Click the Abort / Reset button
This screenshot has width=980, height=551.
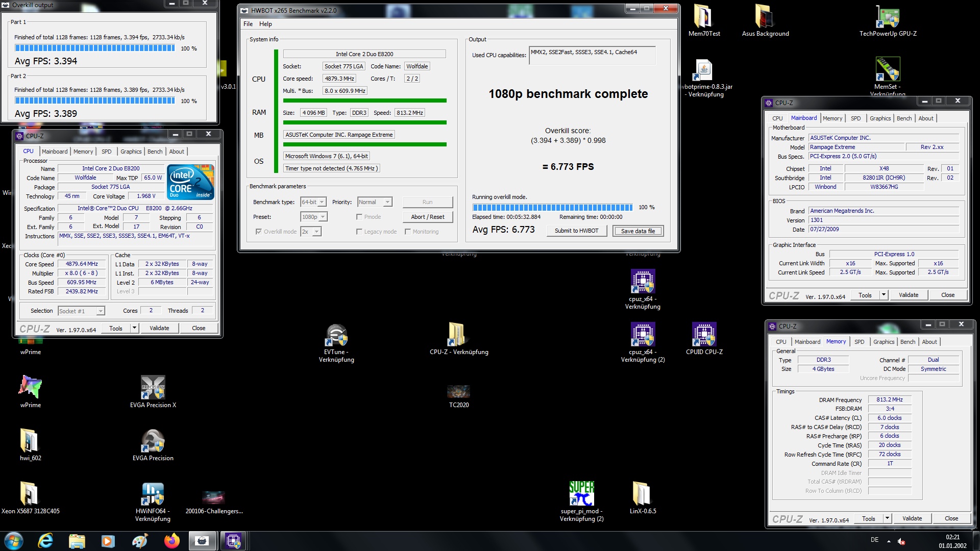428,217
